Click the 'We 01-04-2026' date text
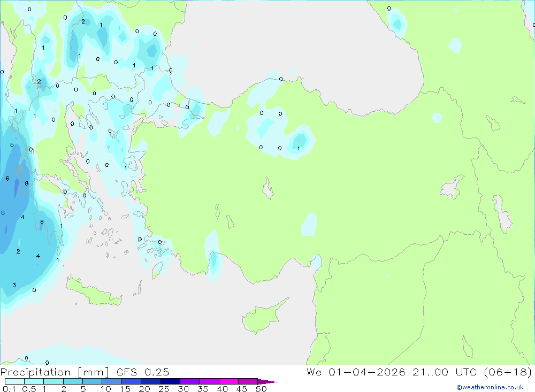The height and width of the screenshot is (392, 535). pyautogui.click(x=356, y=372)
